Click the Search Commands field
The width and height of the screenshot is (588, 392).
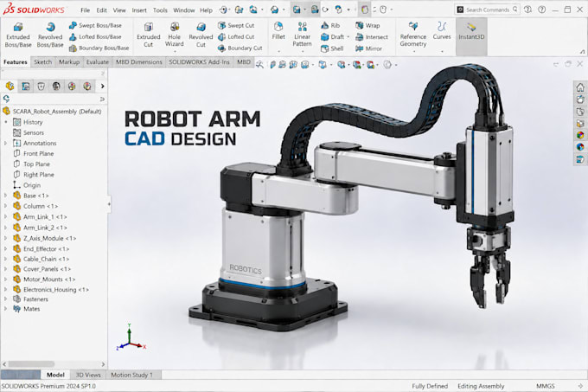(x=487, y=10)
